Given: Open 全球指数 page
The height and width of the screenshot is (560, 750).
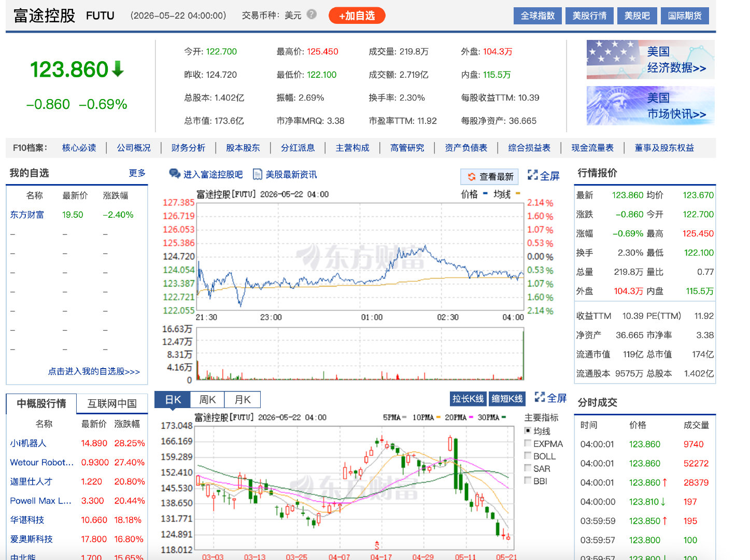Looking at the screenshot, I should (x=537, y=16).
